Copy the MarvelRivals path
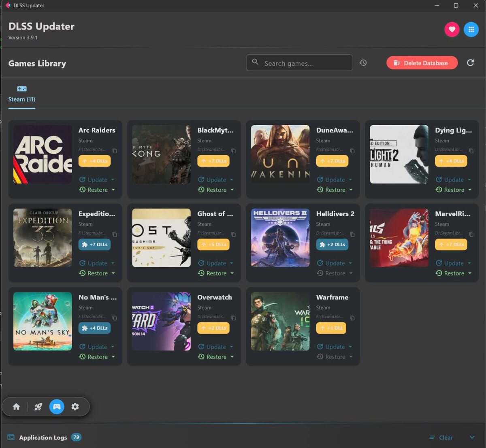This screenshot has width=486, height=448. tap(471, 234)
